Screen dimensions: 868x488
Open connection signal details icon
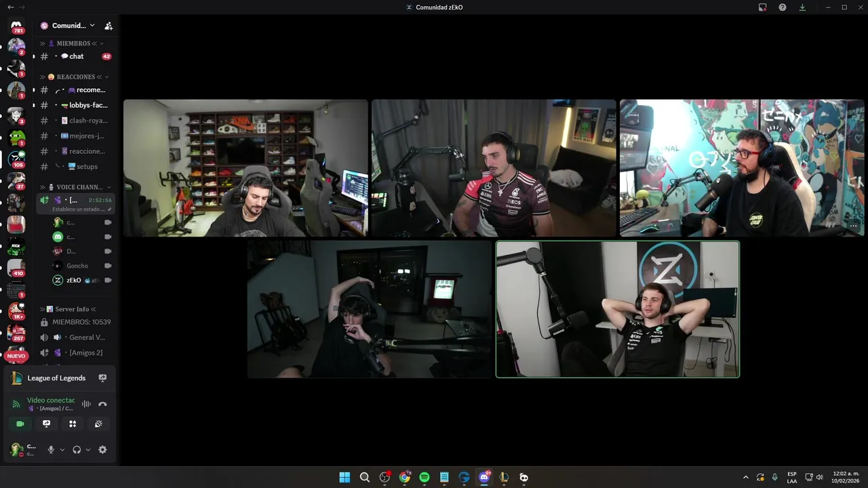(x=16, y=404)
